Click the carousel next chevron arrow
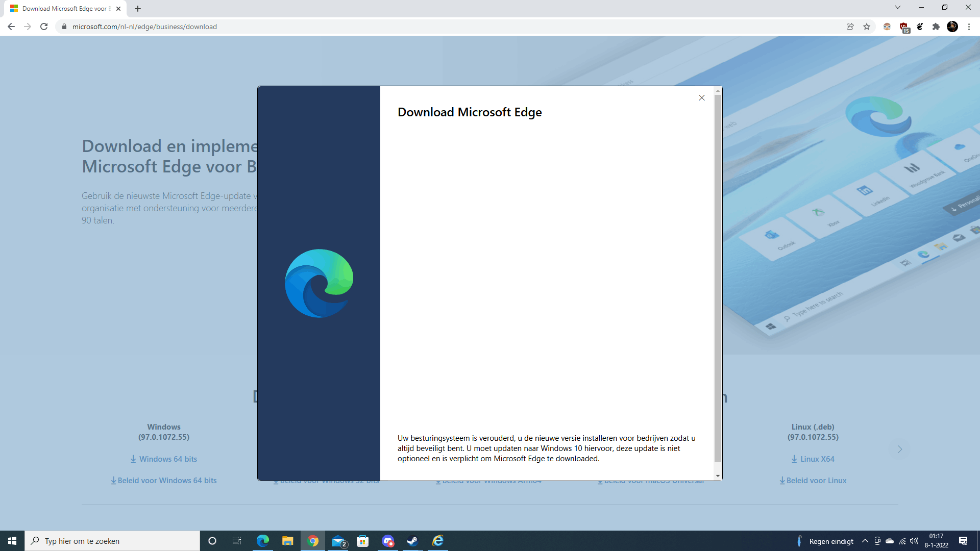 (x=900, y=449)
